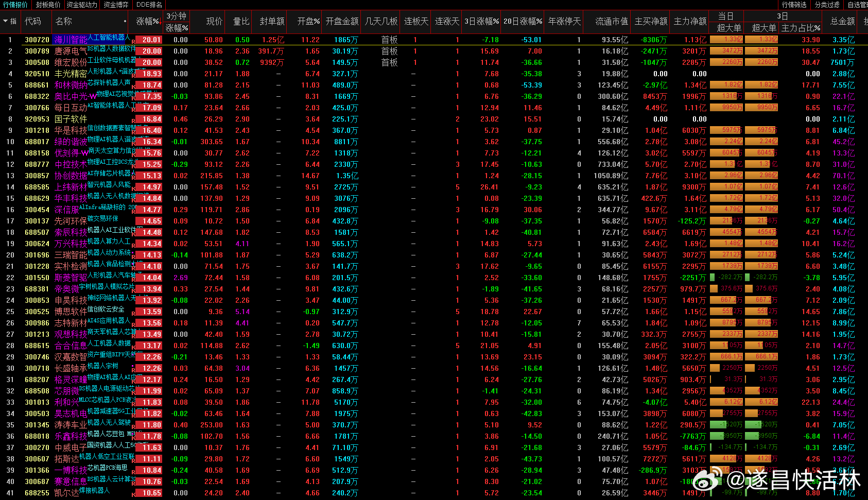Select stock 和林微纳
Viewport: 868px width, 500px height.
point(71,85)
